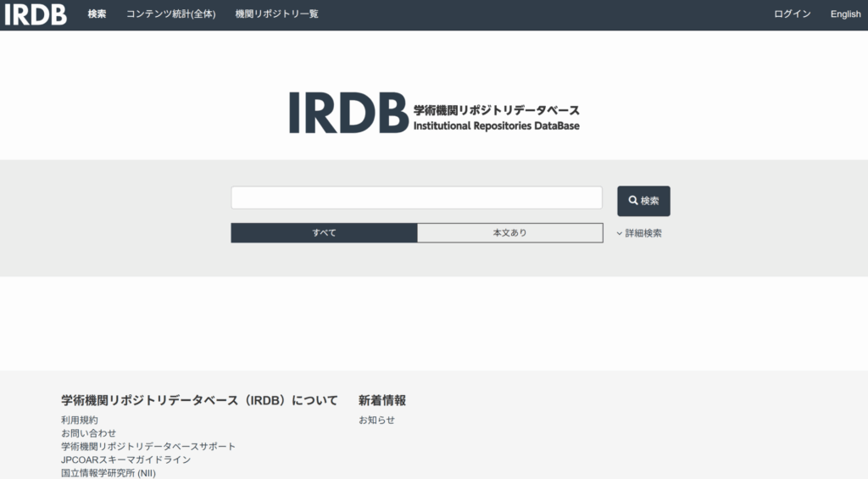The width and height of the screenshot is (868, 479).
Task: Click the 新着情報 footer heading
Action: click(x=382, y=400)
